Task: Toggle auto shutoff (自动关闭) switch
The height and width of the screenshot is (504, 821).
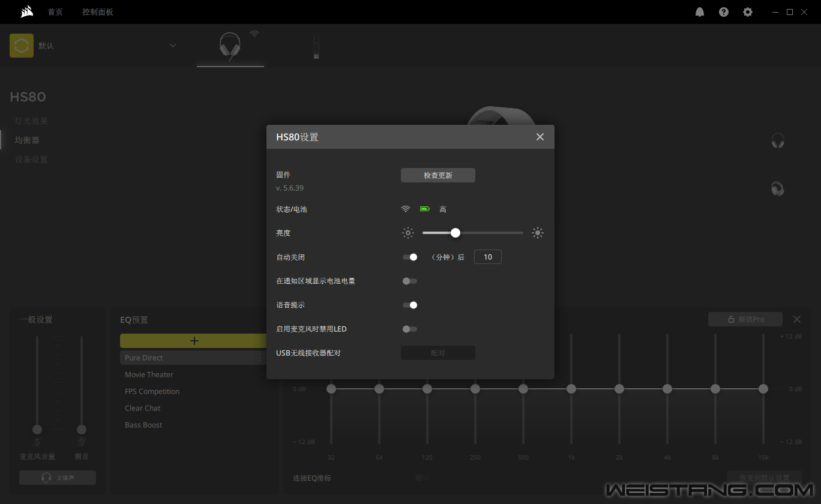Action: [410, 257]
